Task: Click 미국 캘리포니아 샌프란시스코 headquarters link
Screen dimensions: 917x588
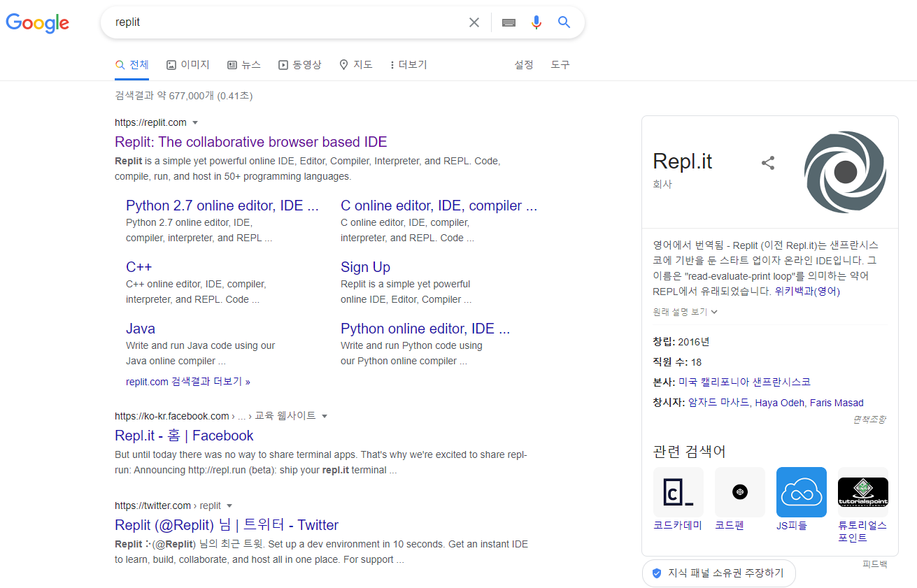Action: pos(744,382)
